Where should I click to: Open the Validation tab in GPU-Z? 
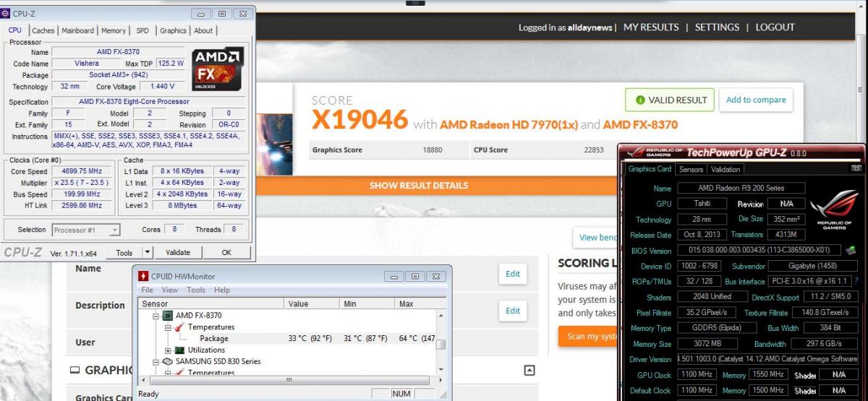tap(726, 169)
